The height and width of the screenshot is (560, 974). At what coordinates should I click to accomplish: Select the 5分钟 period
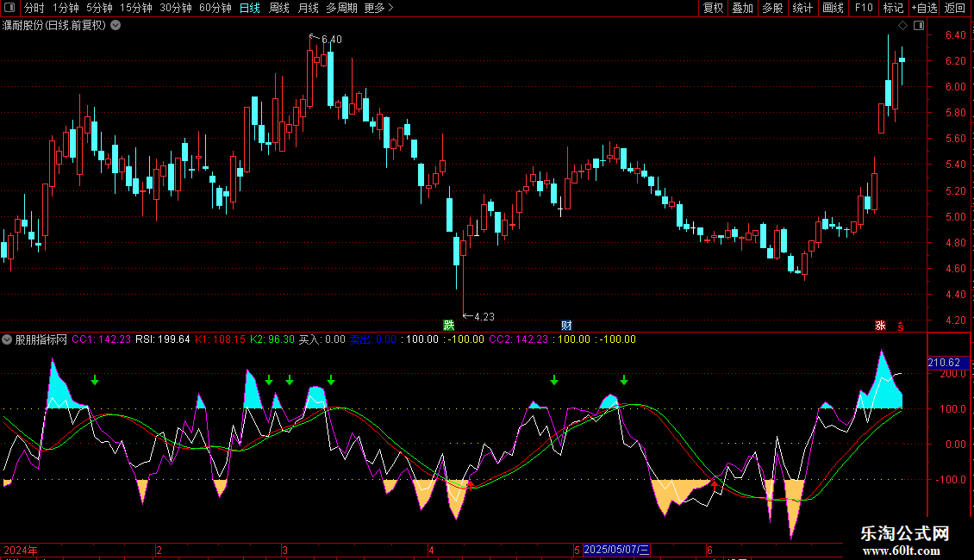[99, 8]
